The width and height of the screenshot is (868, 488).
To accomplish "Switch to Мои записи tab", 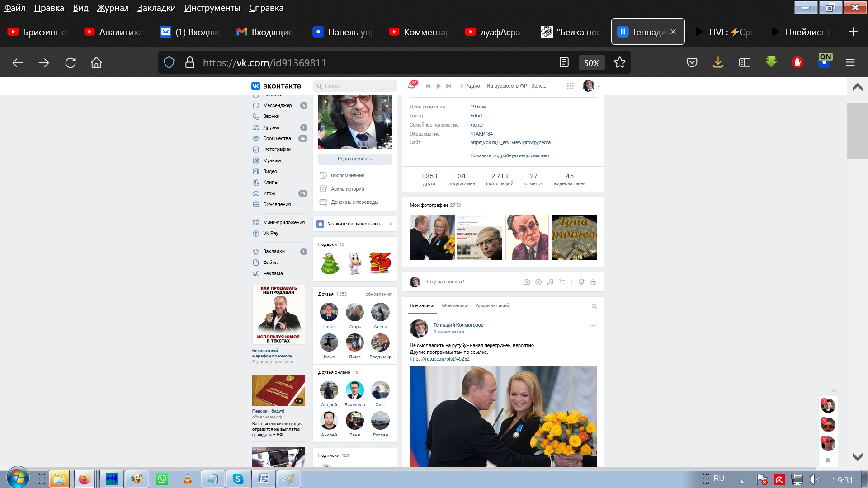I will (455, 306).
